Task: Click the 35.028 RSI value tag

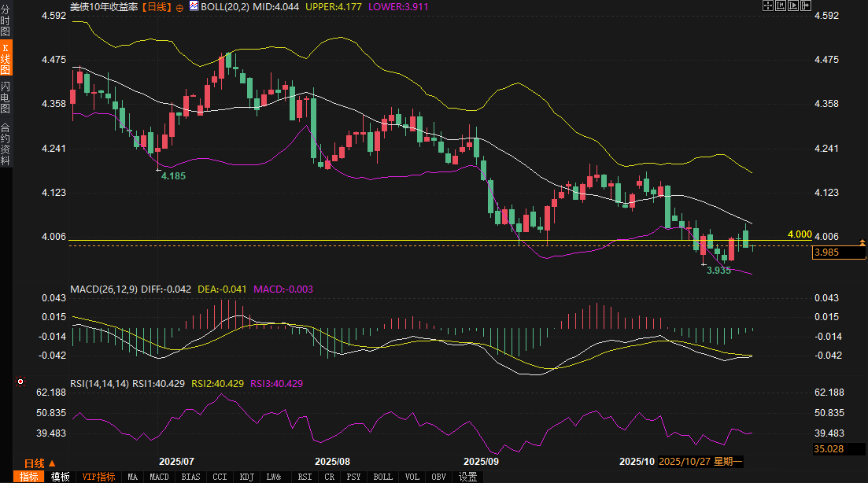Action: point(838,448)
